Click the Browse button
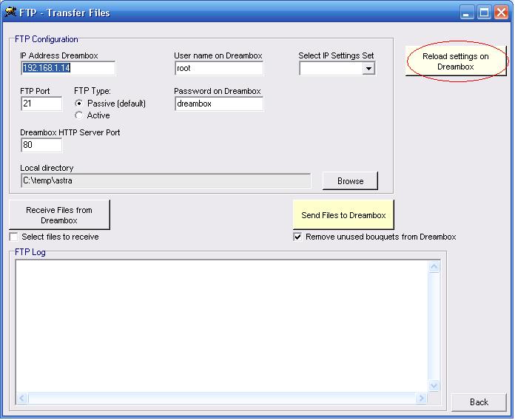Screen dimensions: 515x420 click(x=350, y=181)
